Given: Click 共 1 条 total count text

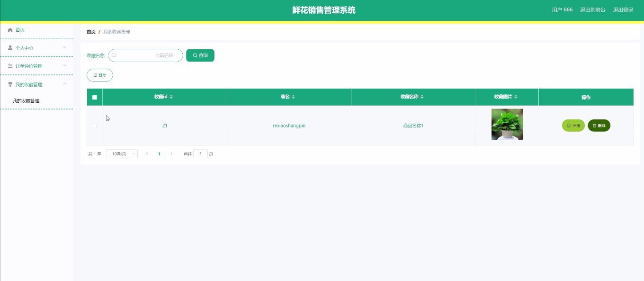Looking at the screenshot, I should click(x=95, y=154).
